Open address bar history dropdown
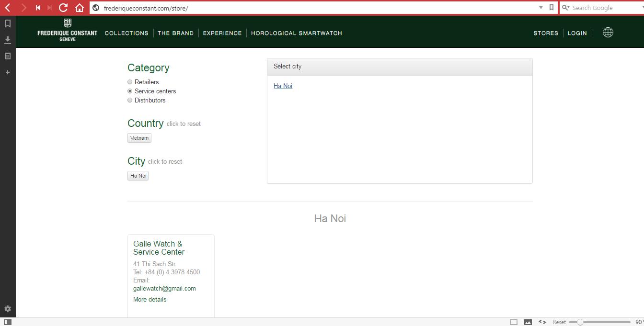Image resolution: width=644 pixels, height=326 pixels. coord(541,8)
